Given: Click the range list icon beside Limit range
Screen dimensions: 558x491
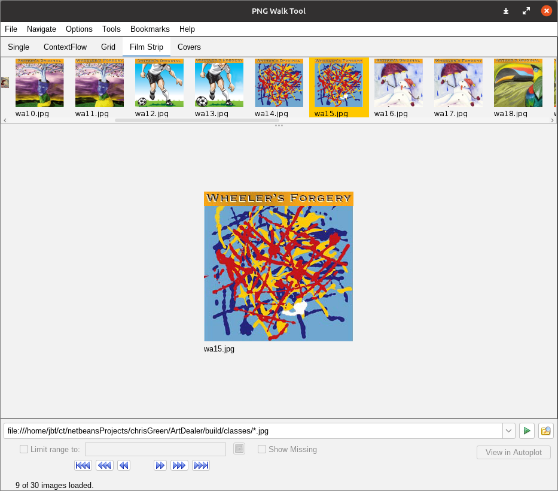Looking at the screenshot, I should (239, 449).
